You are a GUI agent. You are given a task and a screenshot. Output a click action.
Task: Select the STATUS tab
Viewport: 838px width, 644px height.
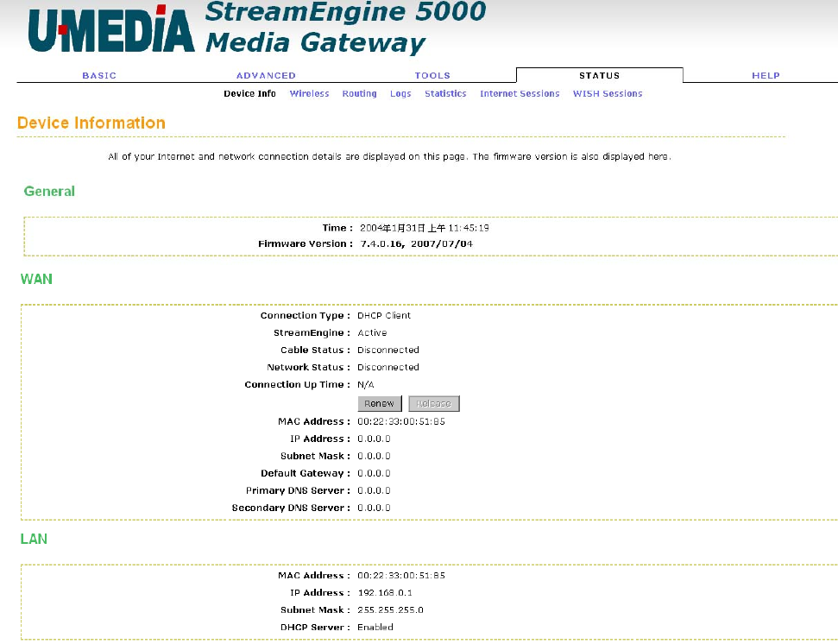point(600,75)
